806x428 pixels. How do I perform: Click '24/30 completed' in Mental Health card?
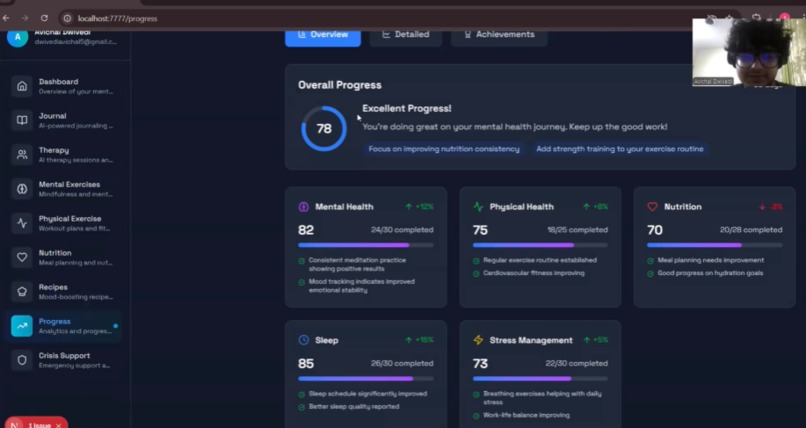[x=402, y=230]
